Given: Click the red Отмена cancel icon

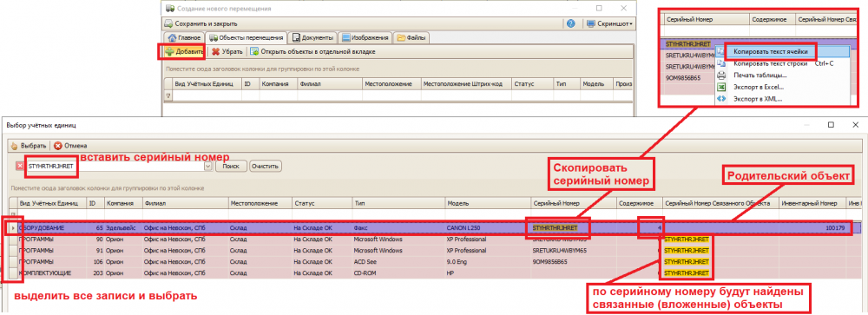Looking at the screenshot, I should coord(58,146).
